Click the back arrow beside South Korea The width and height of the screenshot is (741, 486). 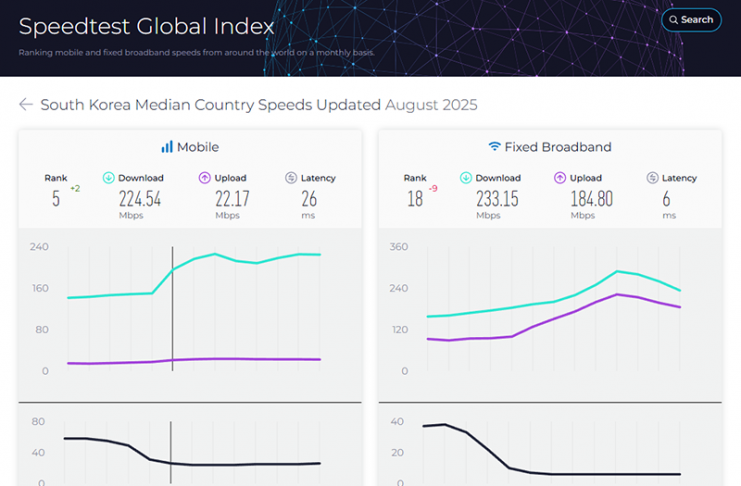26,105
